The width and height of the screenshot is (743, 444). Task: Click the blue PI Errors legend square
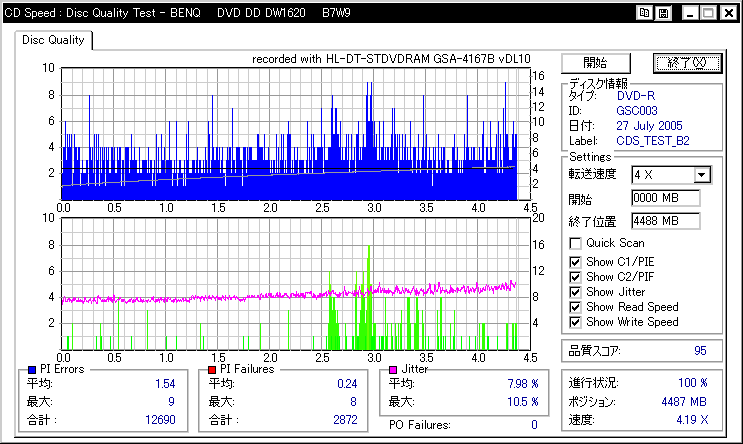[32, 370]
